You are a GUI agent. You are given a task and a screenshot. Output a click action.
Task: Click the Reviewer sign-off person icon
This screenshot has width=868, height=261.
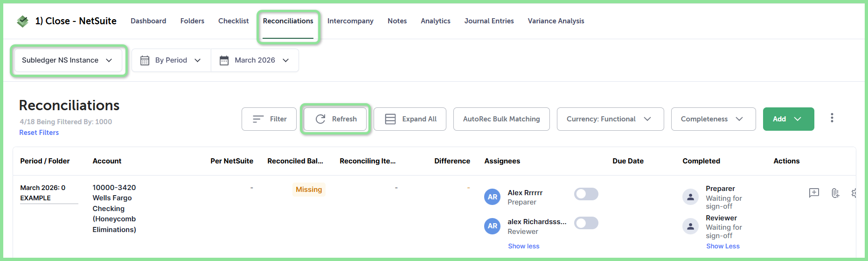(690, 226)
